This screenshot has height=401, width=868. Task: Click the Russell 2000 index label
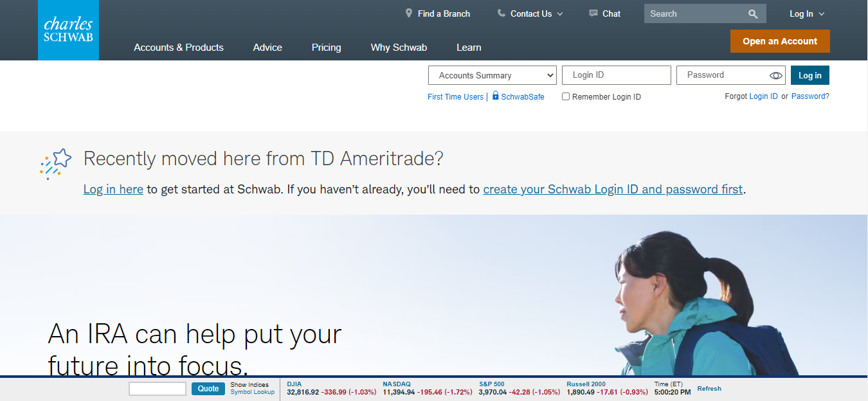(x=586, y=384)
